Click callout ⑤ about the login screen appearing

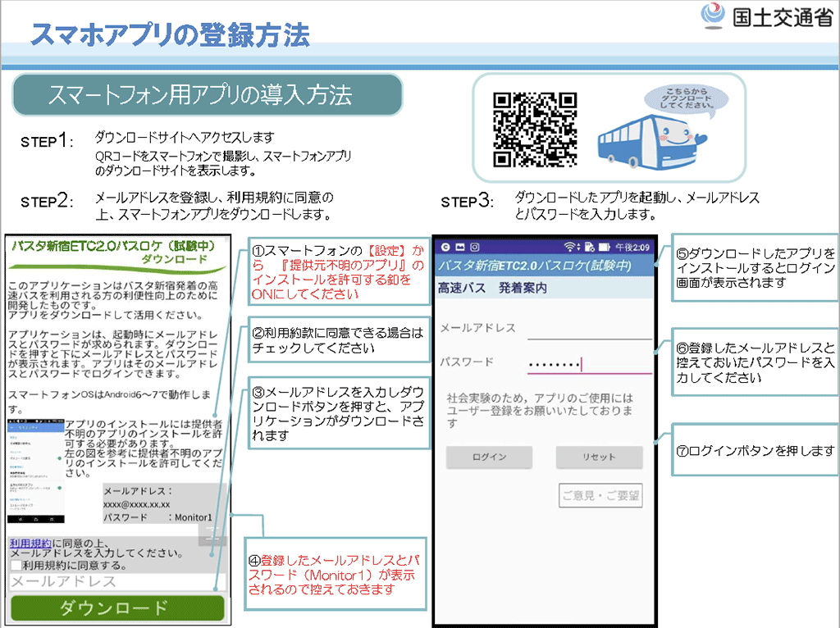pos(756,268)
